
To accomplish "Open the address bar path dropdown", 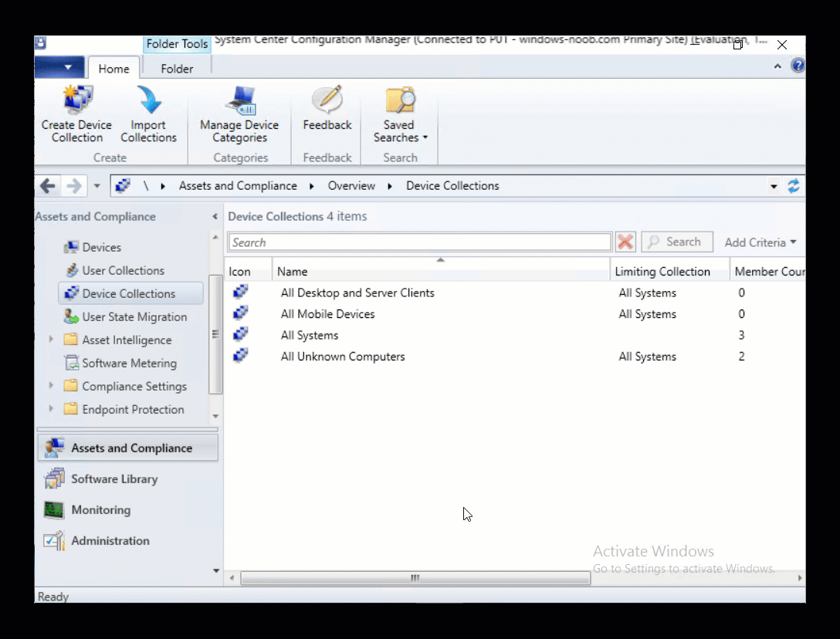I will coord(774,187).
